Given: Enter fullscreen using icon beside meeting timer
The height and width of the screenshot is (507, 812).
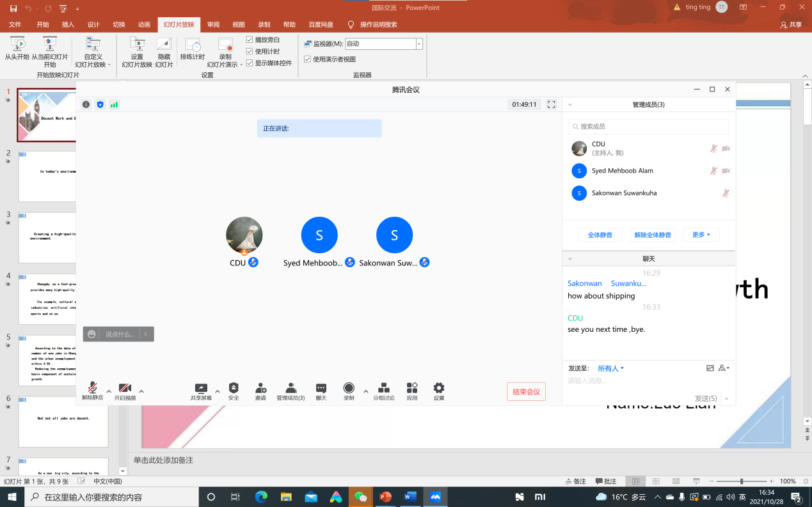Looking at the screenshot, I should (x=551, y=104).
